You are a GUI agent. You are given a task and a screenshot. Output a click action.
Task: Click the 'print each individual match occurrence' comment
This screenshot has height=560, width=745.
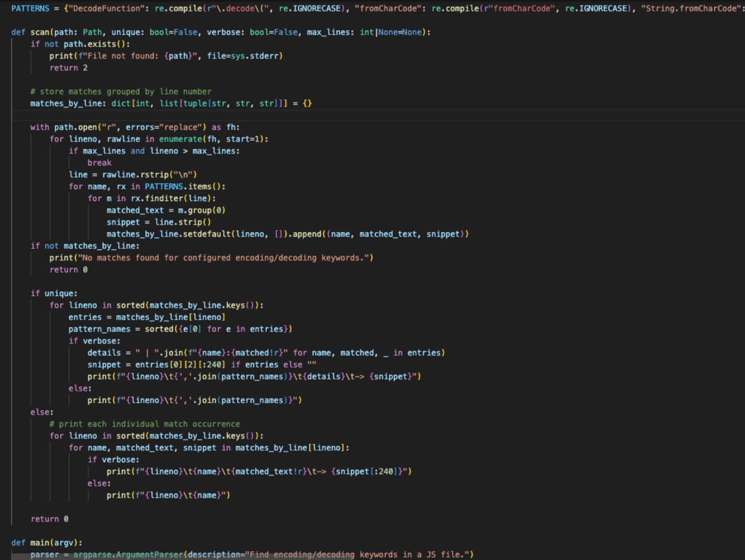[144, 424]
